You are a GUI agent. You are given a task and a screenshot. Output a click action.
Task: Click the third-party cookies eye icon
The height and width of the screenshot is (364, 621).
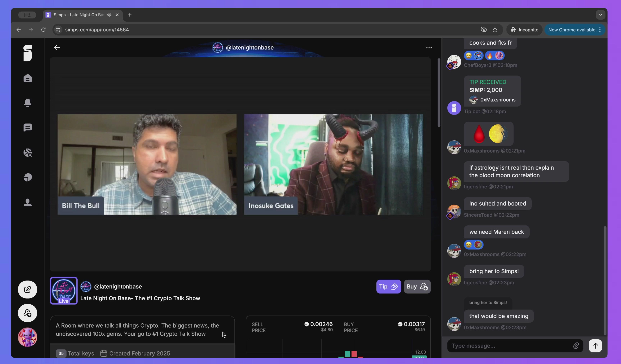coord(484,30)
